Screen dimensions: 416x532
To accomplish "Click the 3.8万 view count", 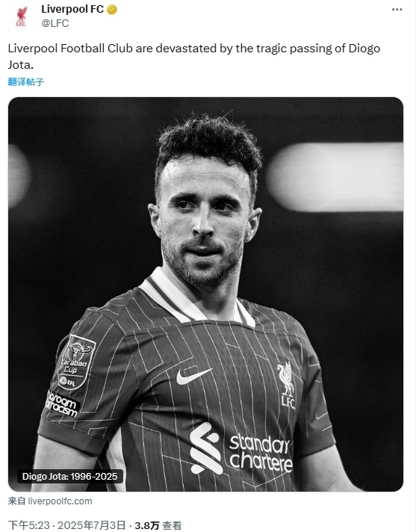I will (x=147, y=525).
